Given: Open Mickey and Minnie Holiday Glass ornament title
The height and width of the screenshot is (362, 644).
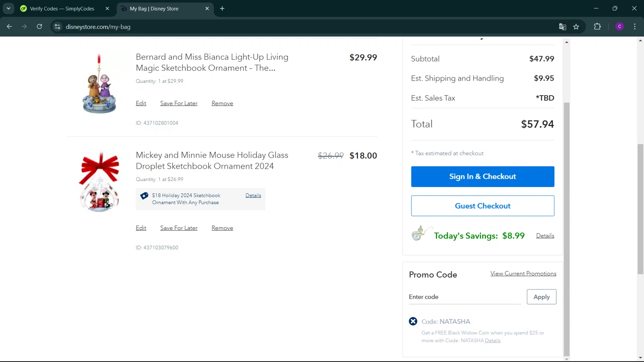Looking at the screenshot, I should (x=212, y=160).
